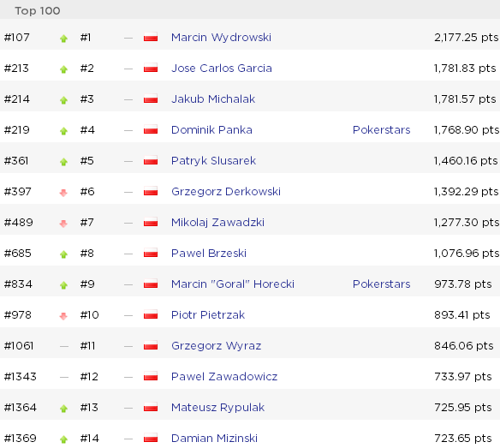Viewport: 500px width, 448px height.
Task: Click Poland flag beside Marcin Horecki
Action: pos(151,284)
